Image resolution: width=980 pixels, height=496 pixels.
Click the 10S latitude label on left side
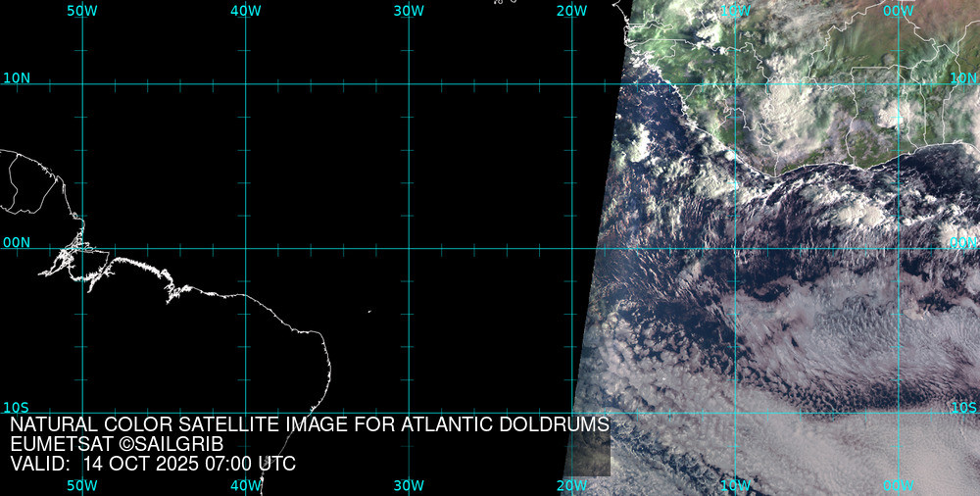pos(15,407)
